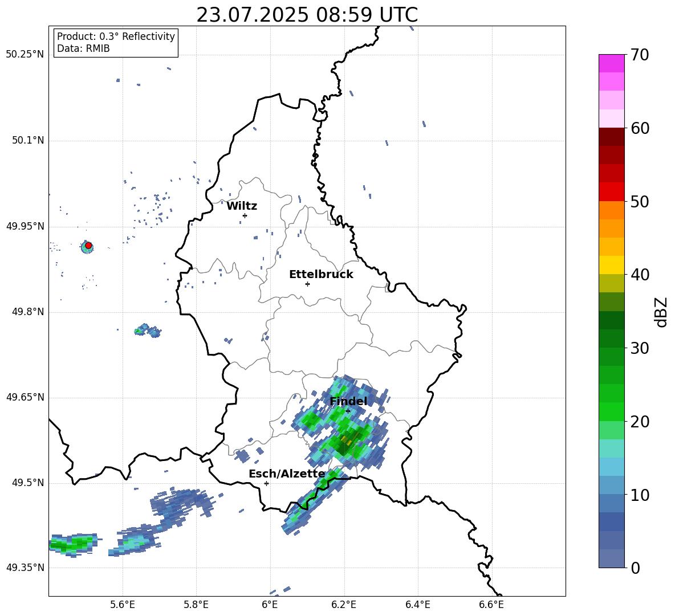Click the 6.6°E longitude label

(x=491, y=605)
